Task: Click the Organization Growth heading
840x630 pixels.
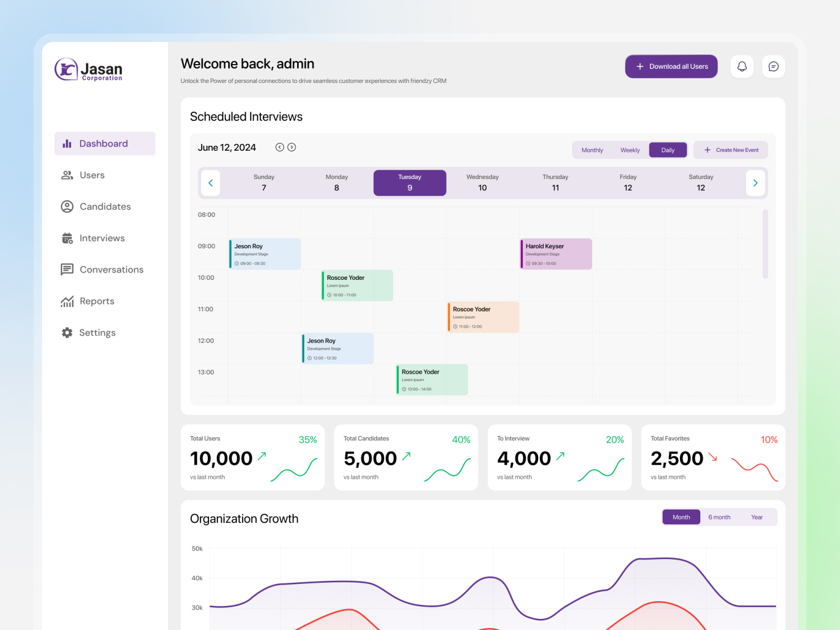Action: [244, 519]
